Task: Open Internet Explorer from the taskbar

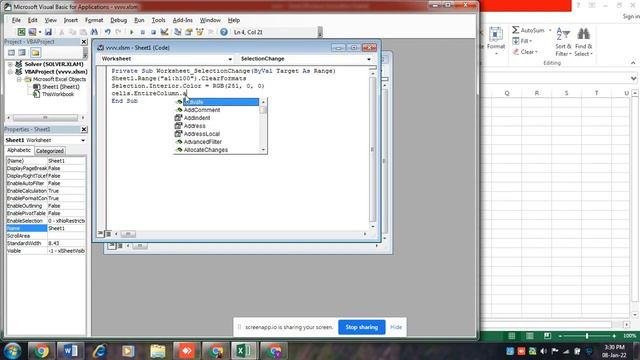Action: 99,351
